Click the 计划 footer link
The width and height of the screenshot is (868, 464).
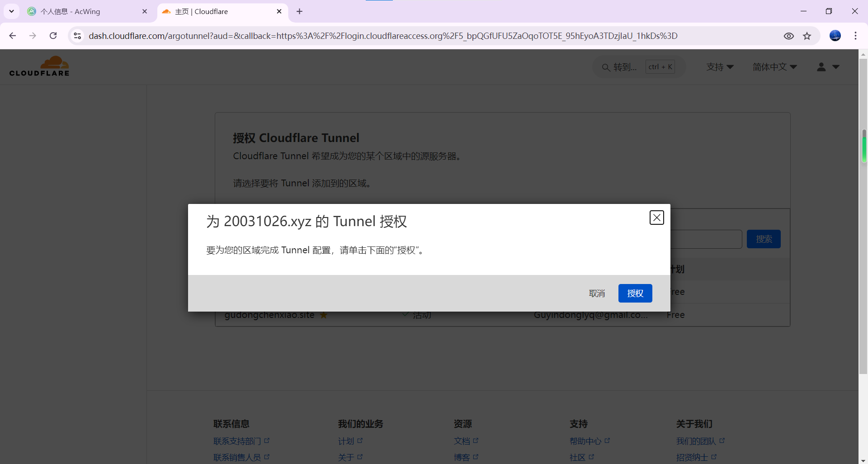point(350,441)
